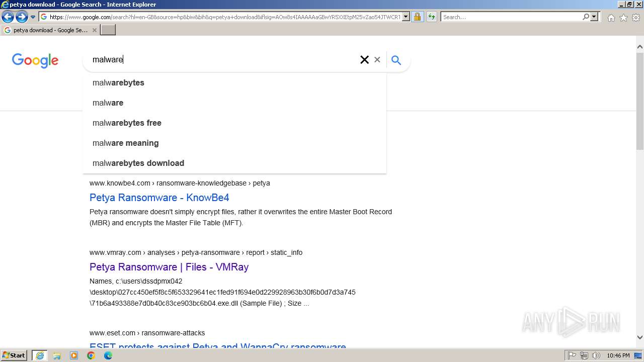This screenshot has width=644, height=362.
Task: Click the blue Google search magnifier
Action: 396,60
